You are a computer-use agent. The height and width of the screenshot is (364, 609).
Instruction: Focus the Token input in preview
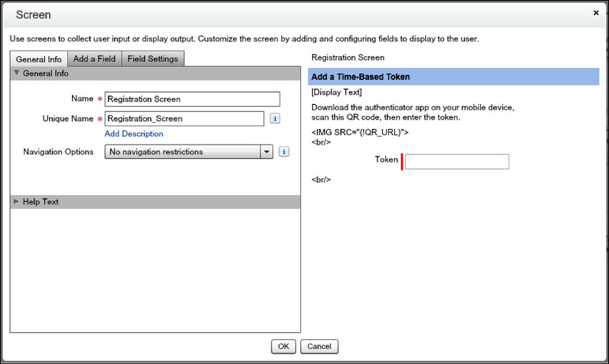tap(457, 162)
